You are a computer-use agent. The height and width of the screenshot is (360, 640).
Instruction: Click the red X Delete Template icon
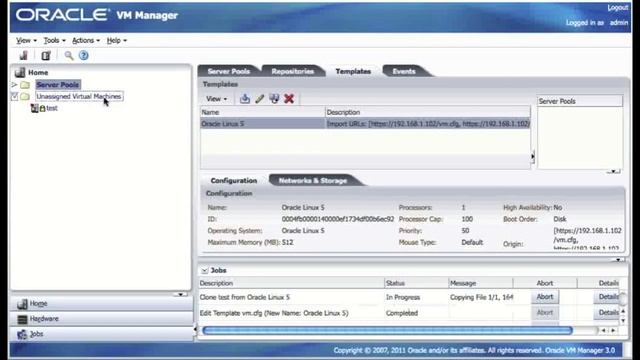click(x=289, y=98)
